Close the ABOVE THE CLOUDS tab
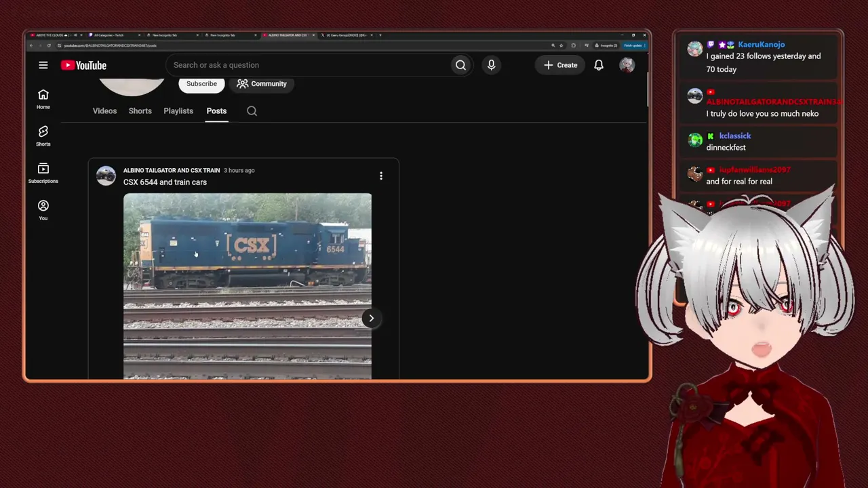Screen dimensions: 868x488 point(81,35)
